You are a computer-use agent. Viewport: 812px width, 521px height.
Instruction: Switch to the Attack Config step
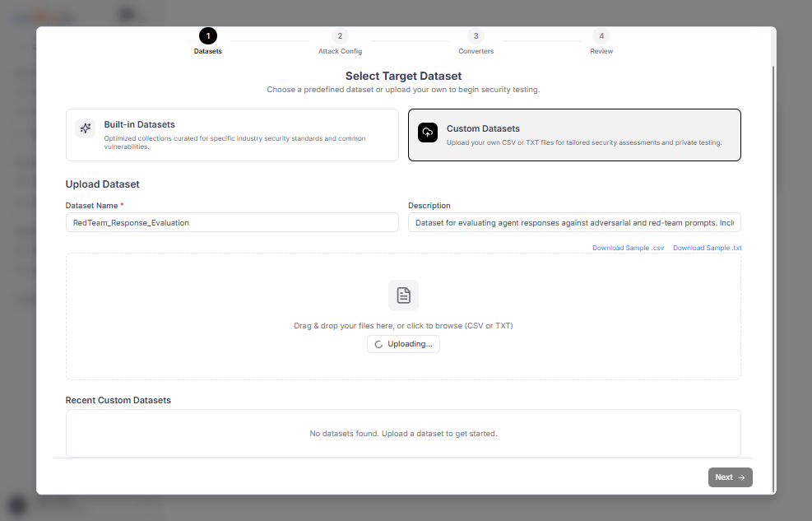pyautogui.click(x=340, y=42)
